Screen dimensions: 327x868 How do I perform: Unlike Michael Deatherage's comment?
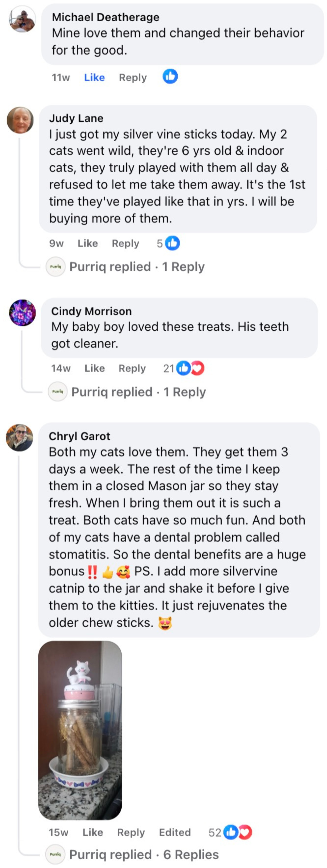(94, 77)
